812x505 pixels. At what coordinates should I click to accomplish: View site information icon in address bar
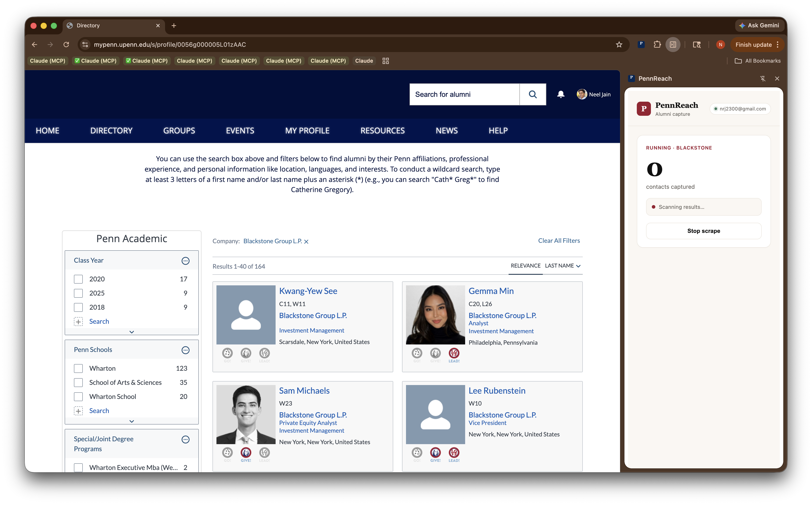(x=85, y=44)
